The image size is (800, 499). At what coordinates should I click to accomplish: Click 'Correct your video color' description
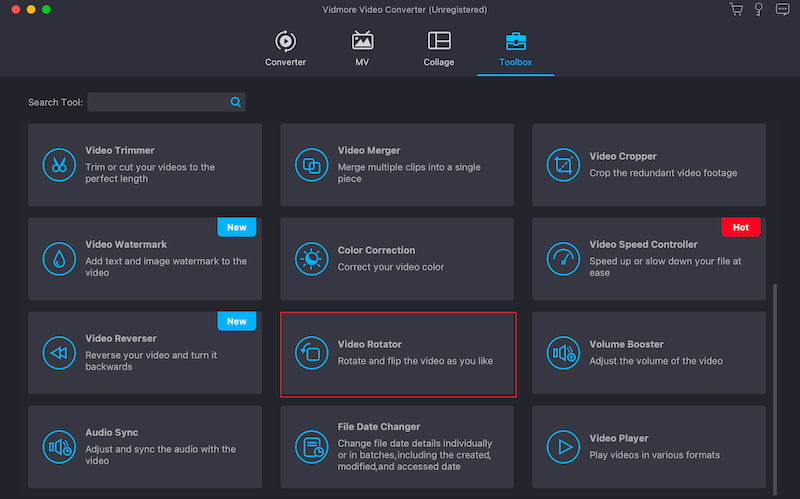[x=391, y=267]
